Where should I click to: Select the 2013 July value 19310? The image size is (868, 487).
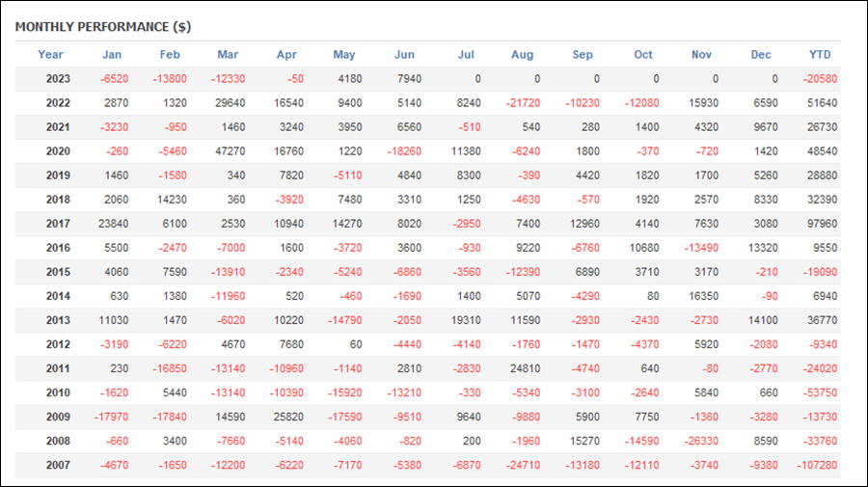(x=466, y=320)
